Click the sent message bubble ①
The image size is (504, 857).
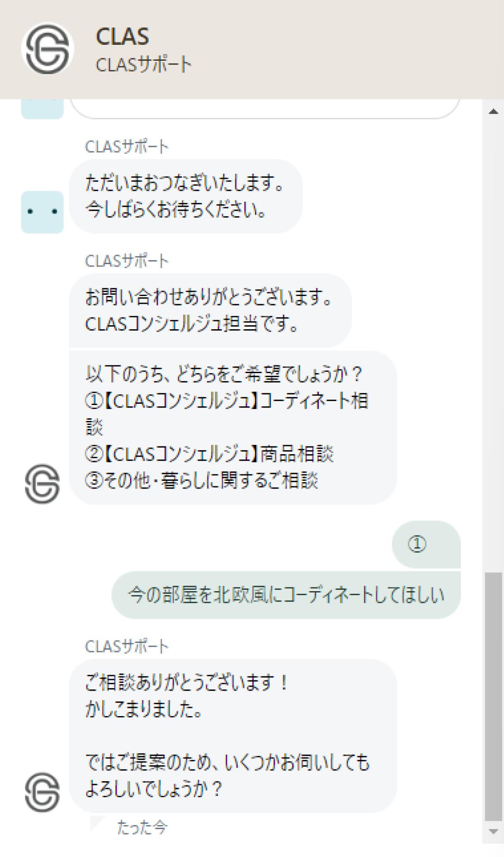coord(426,544)
